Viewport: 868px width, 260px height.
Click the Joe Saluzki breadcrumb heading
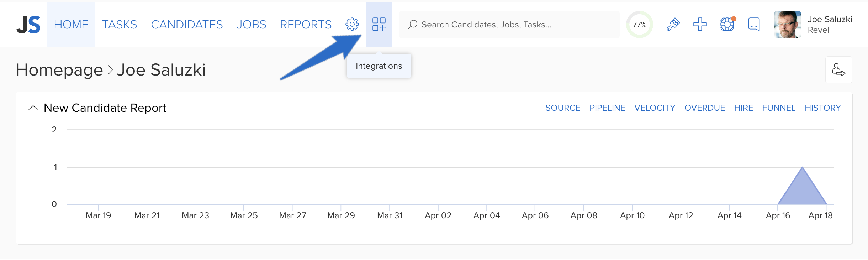point(161,70)
